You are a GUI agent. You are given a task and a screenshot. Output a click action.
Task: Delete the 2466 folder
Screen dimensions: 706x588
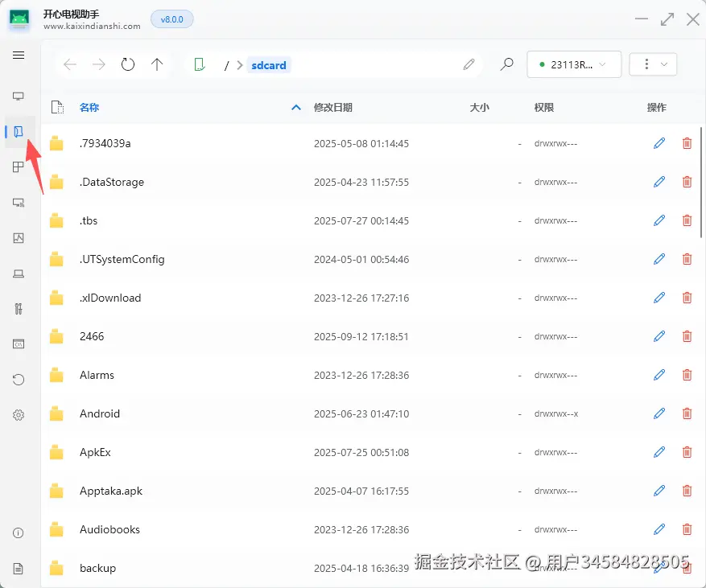(687, 336)
